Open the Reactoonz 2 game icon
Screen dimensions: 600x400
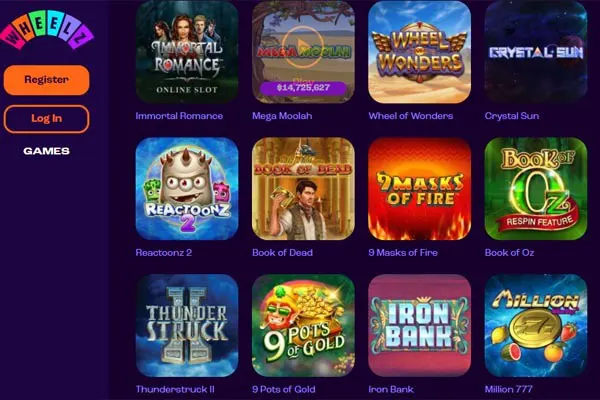187,189
